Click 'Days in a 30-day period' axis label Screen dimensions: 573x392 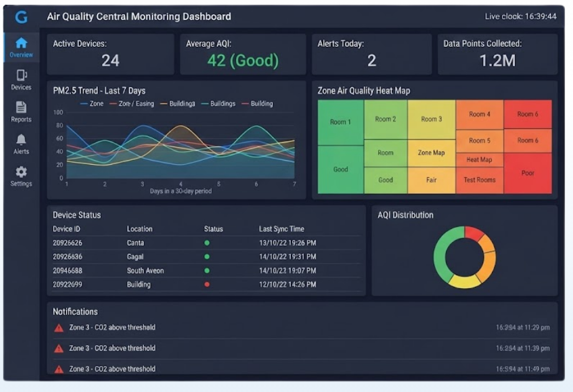(x=181, y=191)
